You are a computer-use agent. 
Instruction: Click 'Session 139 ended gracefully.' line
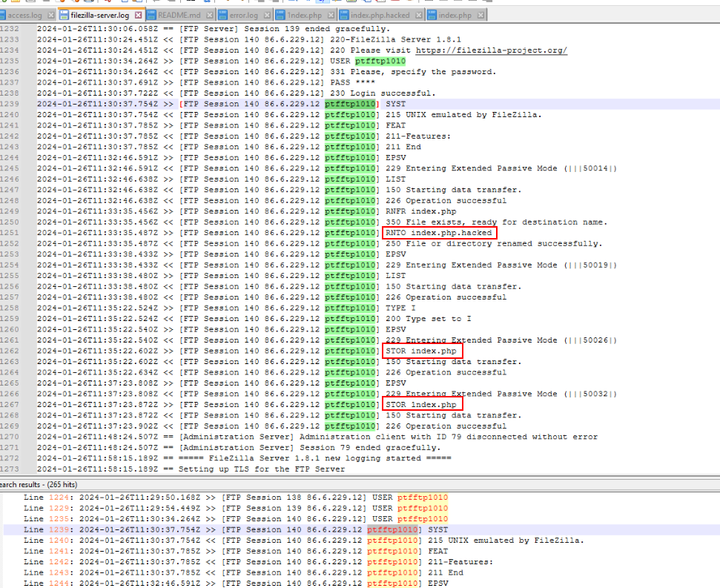(317, 29)
